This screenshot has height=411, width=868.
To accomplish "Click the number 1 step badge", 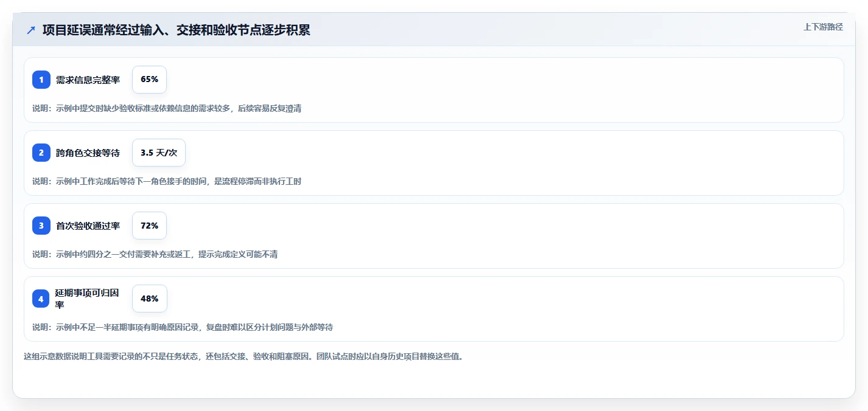I will (41, 80).
